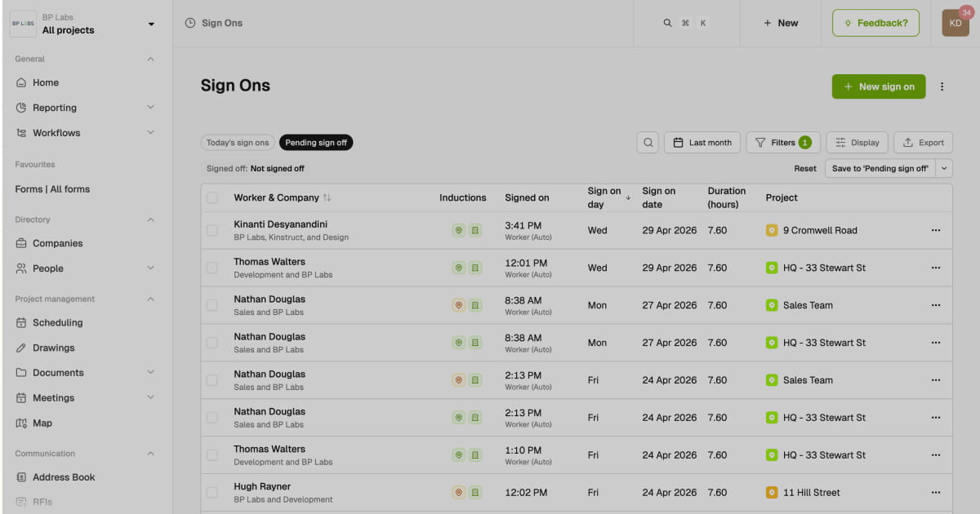Collapse the Directory section
The height and width of the screenshot is (514, 980).
[x=150, y=219]
